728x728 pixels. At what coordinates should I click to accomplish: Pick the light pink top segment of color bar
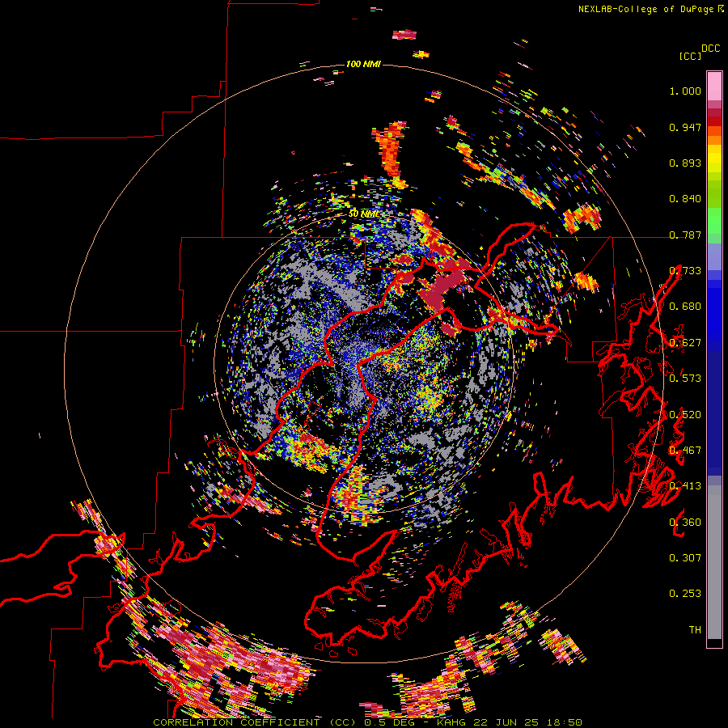[714, 86]
